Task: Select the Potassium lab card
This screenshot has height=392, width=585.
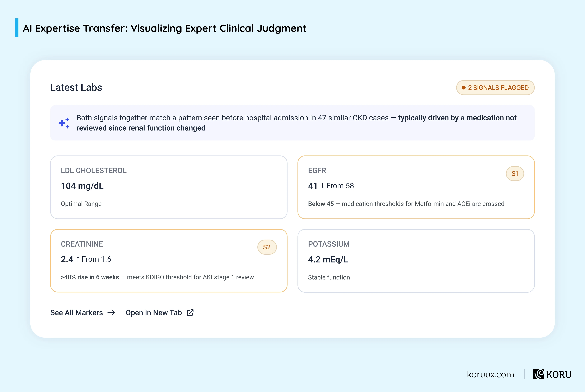Action: pyautogui.click(x=416, y=261)
